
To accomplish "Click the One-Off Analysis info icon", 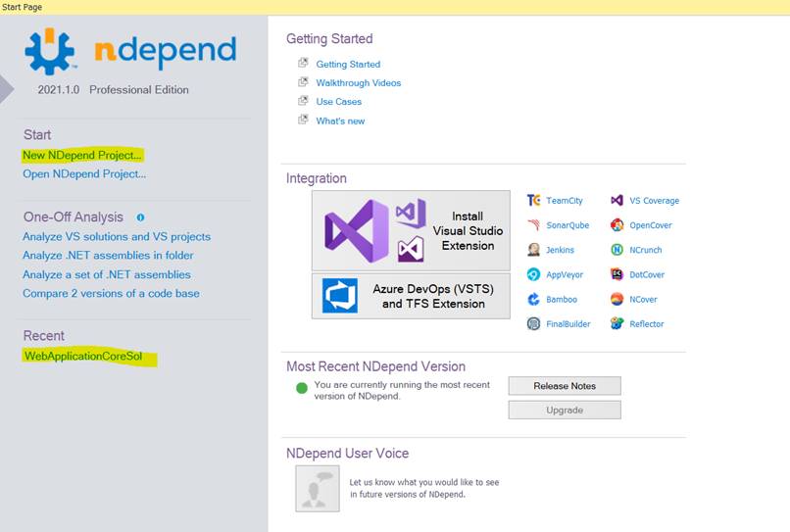I will coord(140,218).
